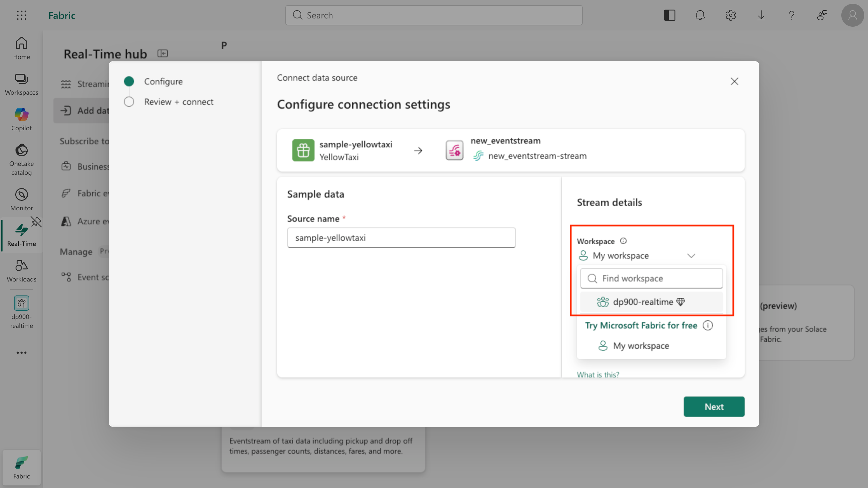Open Event schema item under Manage
Viewport: 868px width, 488px height.
pyautogui.click(x=84, y=277)
